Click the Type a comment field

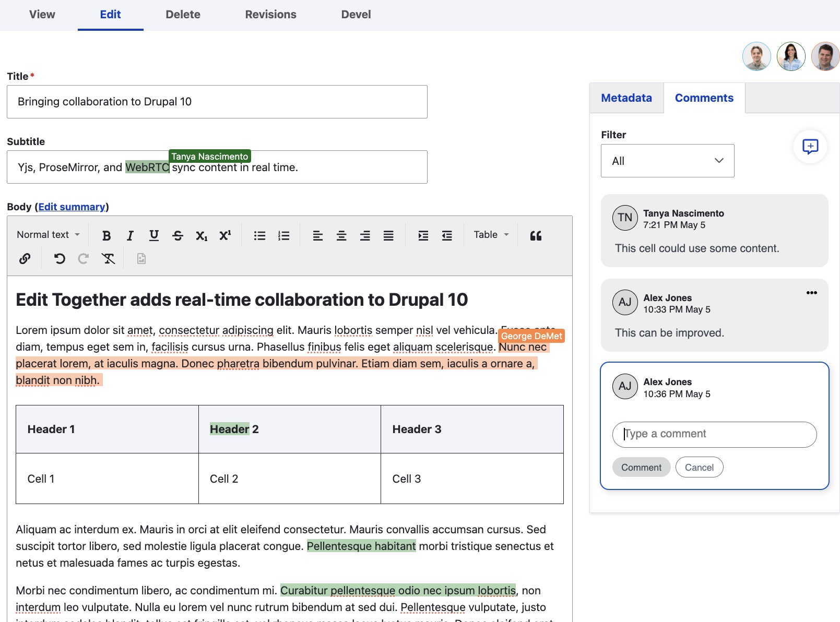pos(714,434)
